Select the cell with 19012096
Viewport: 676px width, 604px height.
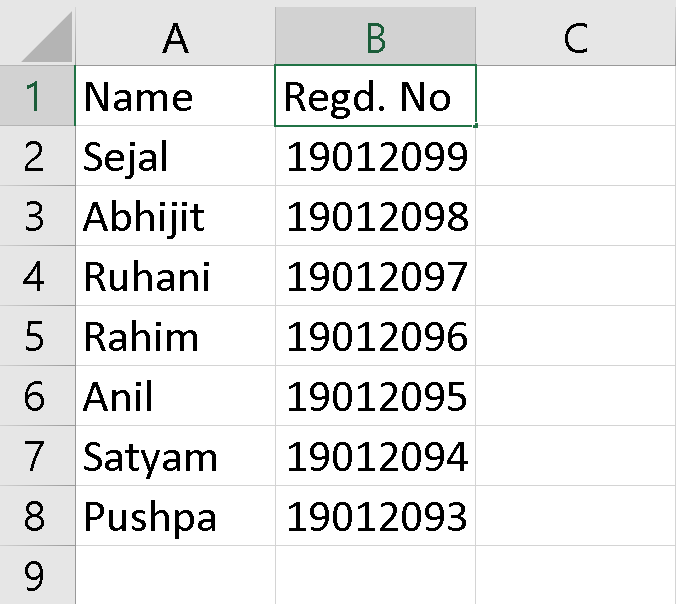point(376,336)
